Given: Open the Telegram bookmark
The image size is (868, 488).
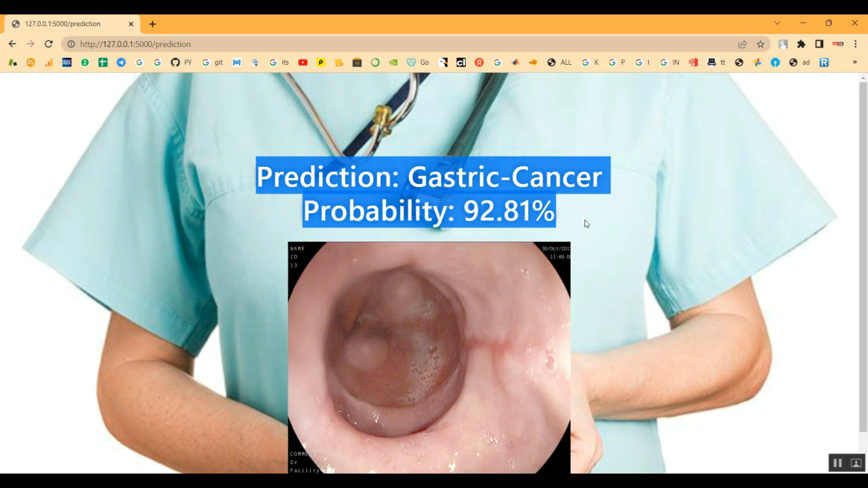Looking at the screenshot, I should click(121, 62).
